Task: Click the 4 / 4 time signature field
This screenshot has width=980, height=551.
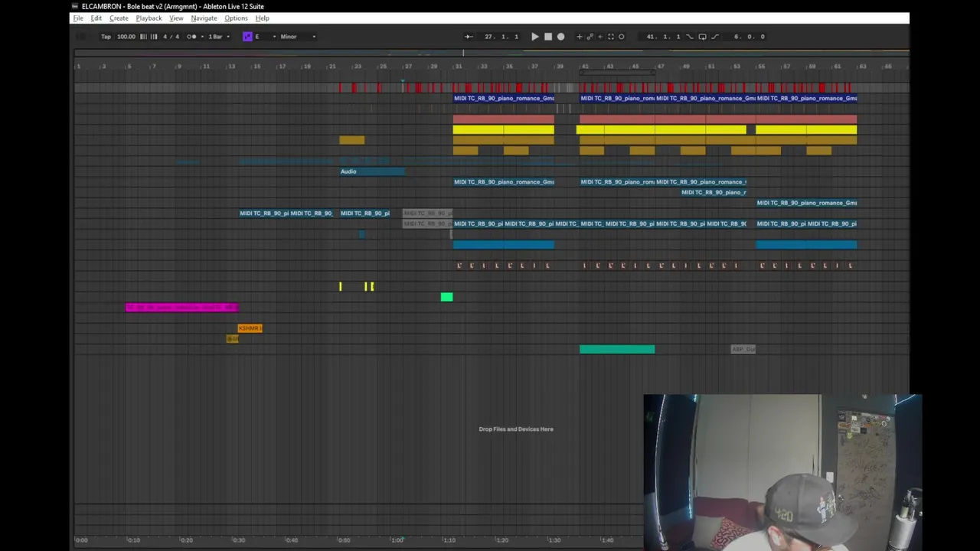Action: (171, 37)
